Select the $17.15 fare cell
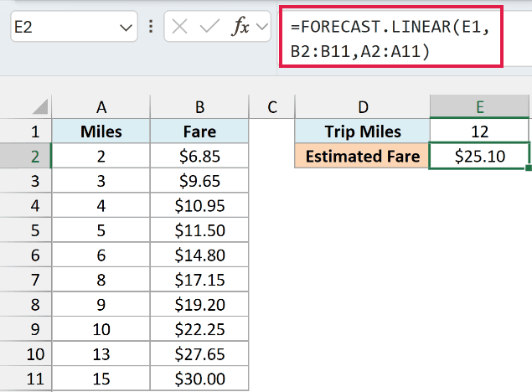The width and height of the screenshot is (532, 392). pos(199,280)
